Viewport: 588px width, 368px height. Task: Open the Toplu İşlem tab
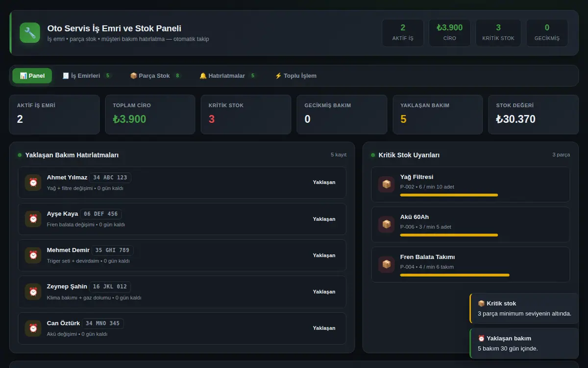295,76
